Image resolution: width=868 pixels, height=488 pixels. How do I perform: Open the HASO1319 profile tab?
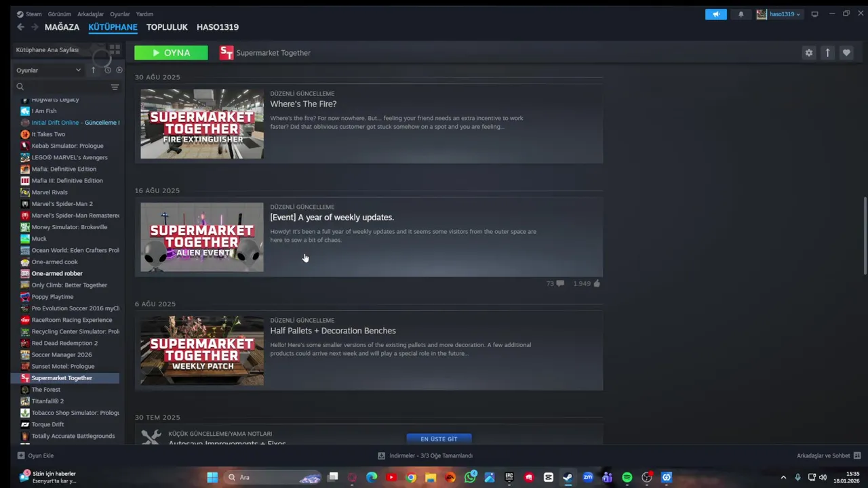[x=218, y=27]
